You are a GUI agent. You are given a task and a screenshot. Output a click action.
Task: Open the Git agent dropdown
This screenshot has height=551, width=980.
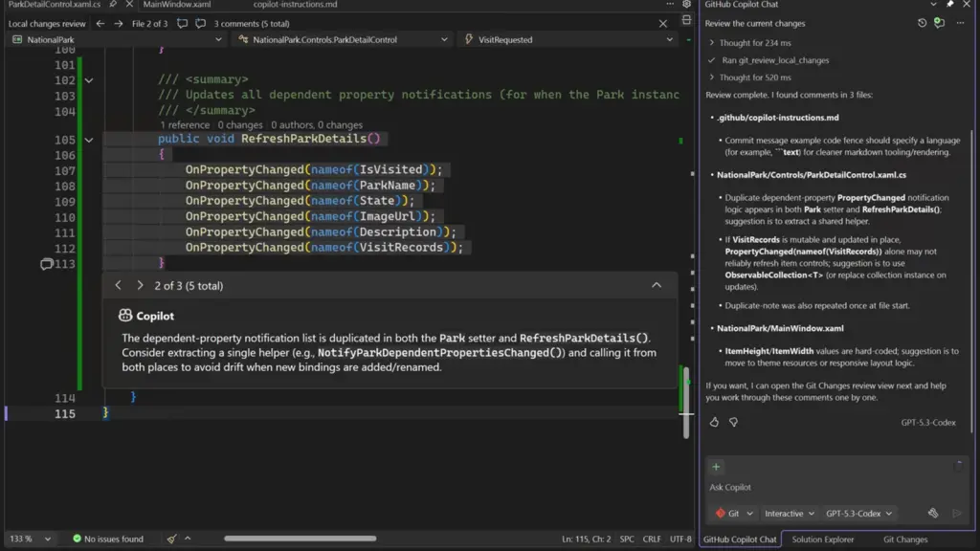[734, 514]
